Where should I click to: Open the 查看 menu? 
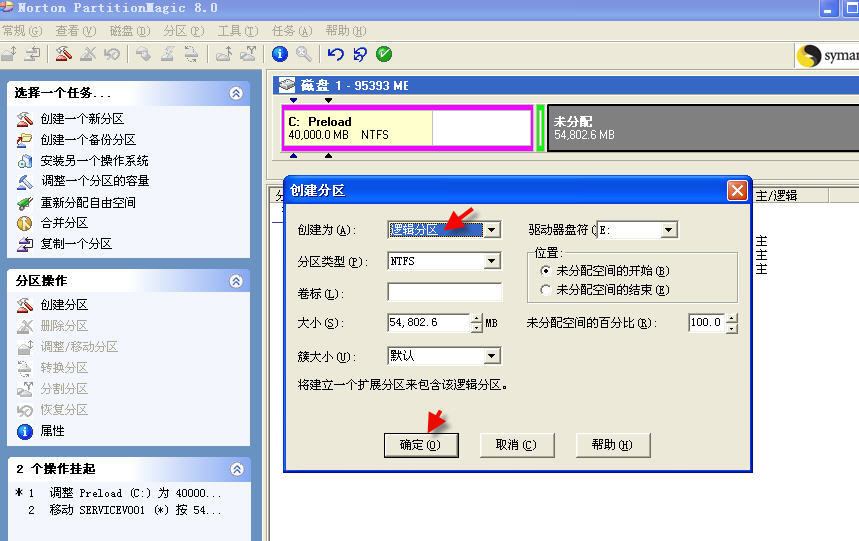tap(76, 31)
